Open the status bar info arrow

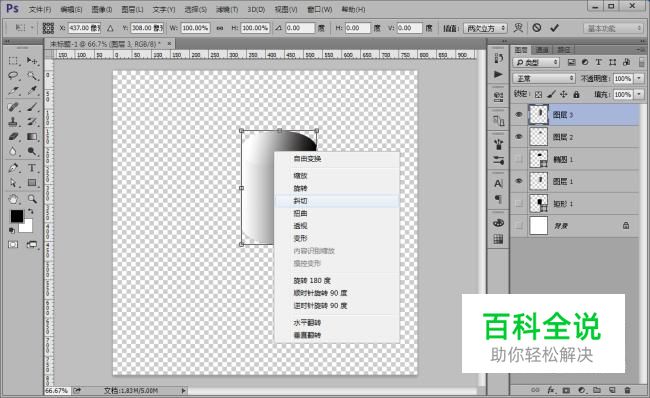pos(183,391)
